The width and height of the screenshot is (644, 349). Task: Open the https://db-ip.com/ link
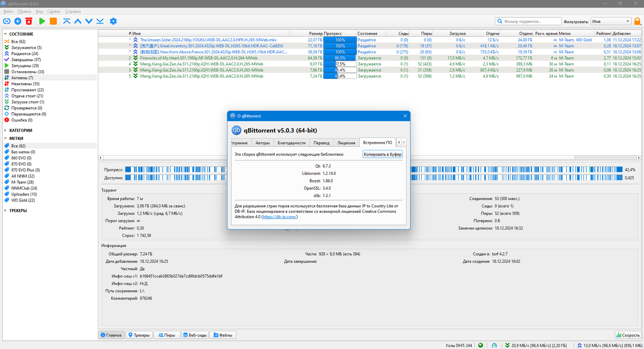(x=279, y=217)
